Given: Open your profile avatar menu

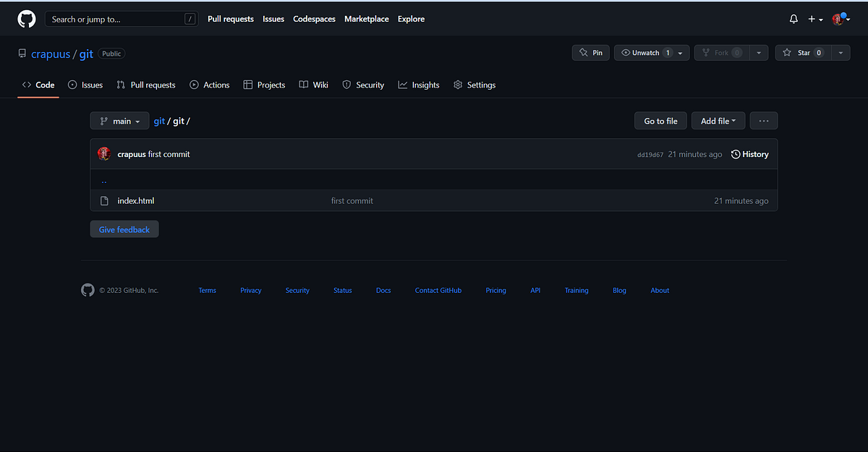Looking at the screenshot, I should click(x=838, y=19).
